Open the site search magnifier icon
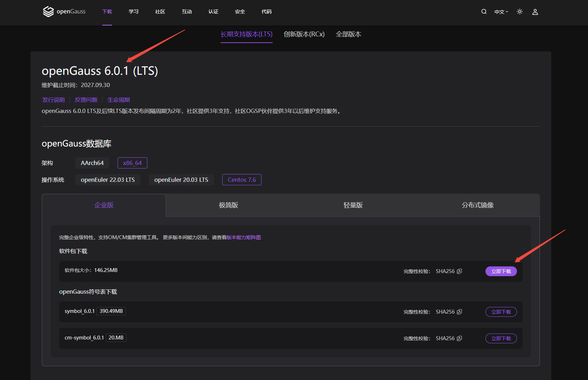 pyautogui.click(x=484, y=12)
